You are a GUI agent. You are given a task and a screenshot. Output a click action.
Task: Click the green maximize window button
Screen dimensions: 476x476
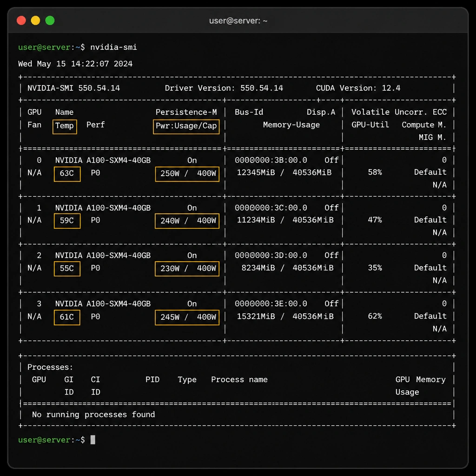point(50,20)
